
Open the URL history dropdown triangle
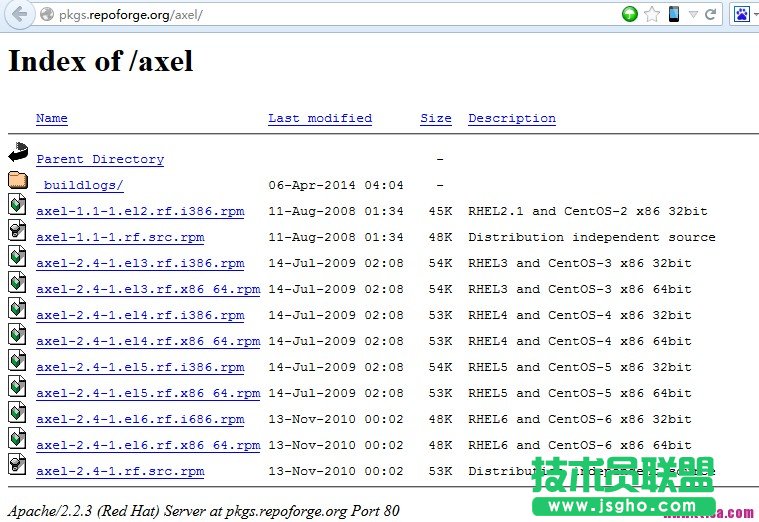pyautogui.click(x=693, y=15)
